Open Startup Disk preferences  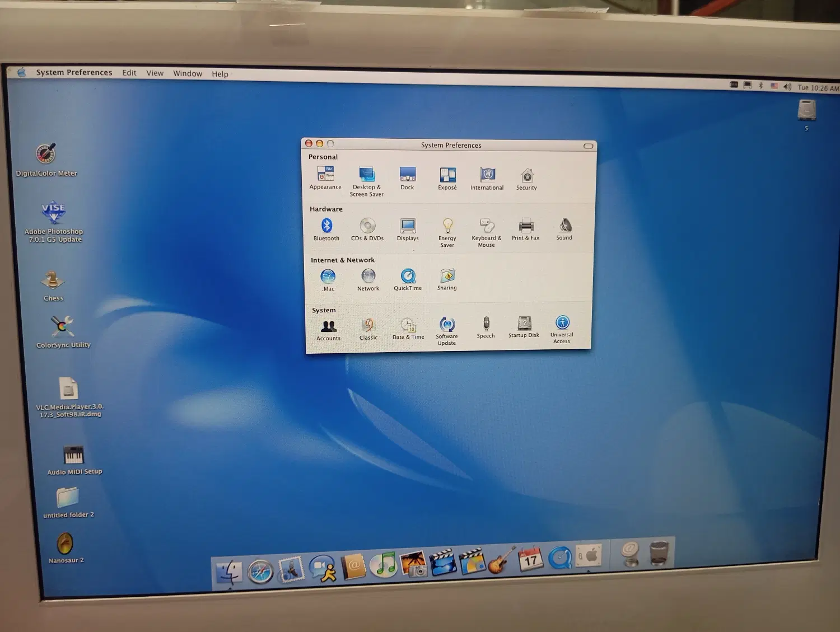524,327
